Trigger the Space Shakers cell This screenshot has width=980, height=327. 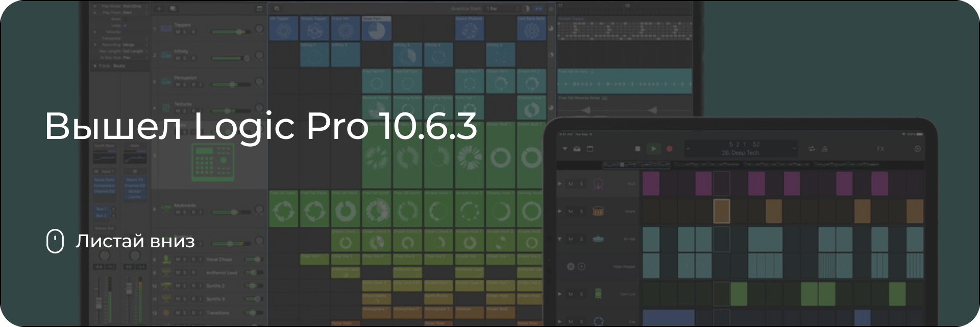click(x=470, y=28)
